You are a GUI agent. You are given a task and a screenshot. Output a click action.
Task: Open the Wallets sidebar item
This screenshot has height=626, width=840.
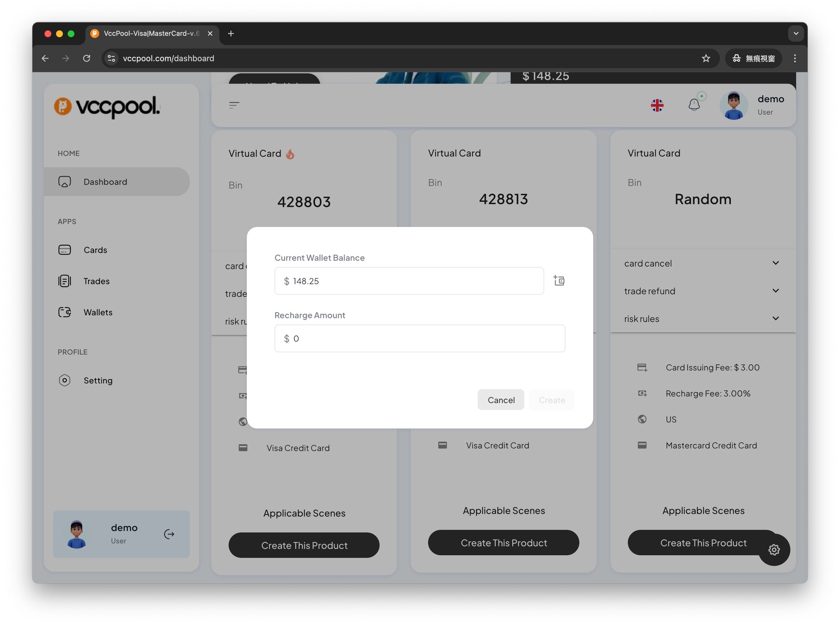98,312
